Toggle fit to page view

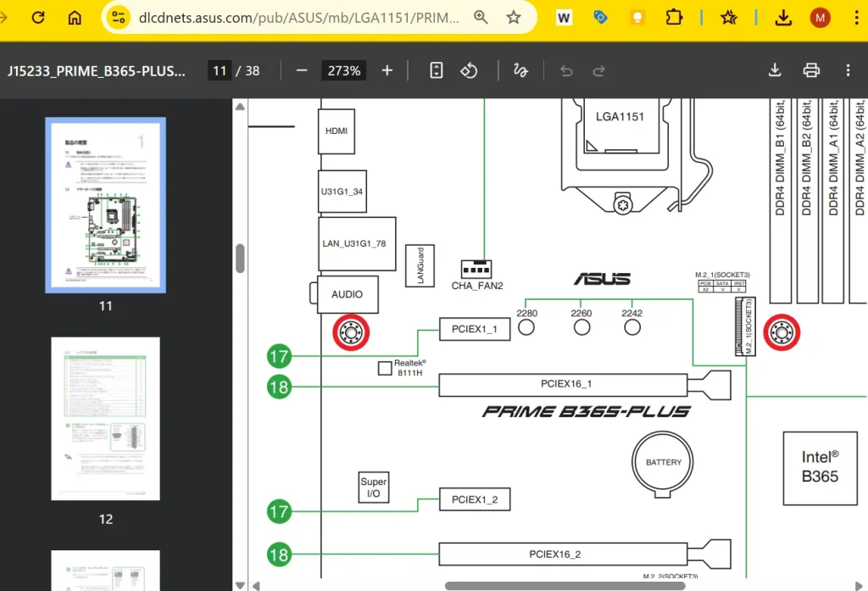click(437, 70)
